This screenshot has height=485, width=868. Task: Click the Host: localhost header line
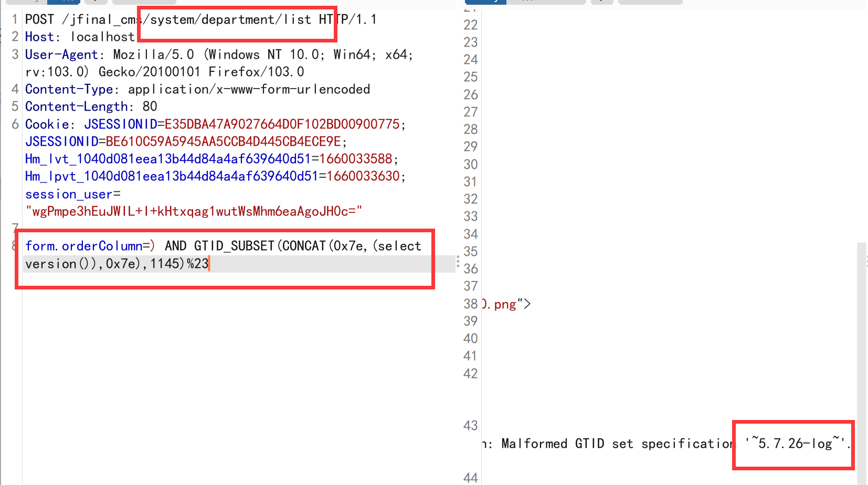pos(80,37)
